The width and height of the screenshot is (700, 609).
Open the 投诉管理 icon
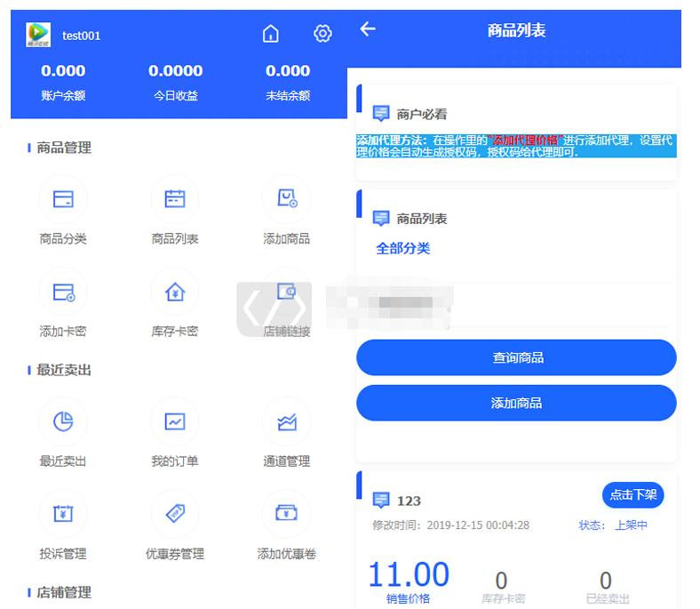[63, 514]
